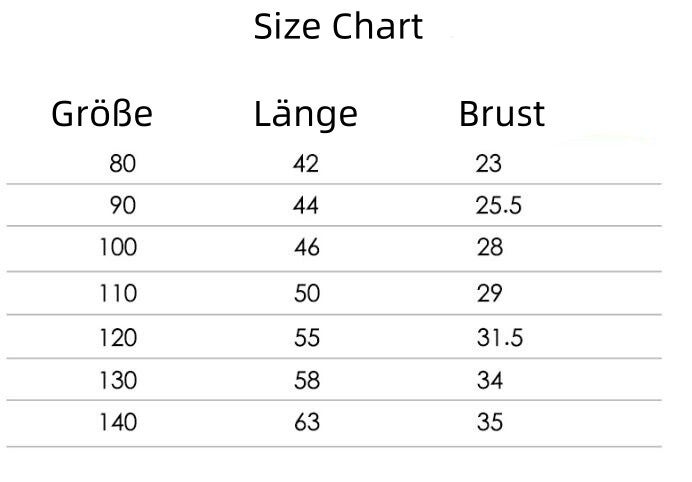Screen dimensions: 692x482
Task: Select the size 100 row label
Action: coord(118,247)
